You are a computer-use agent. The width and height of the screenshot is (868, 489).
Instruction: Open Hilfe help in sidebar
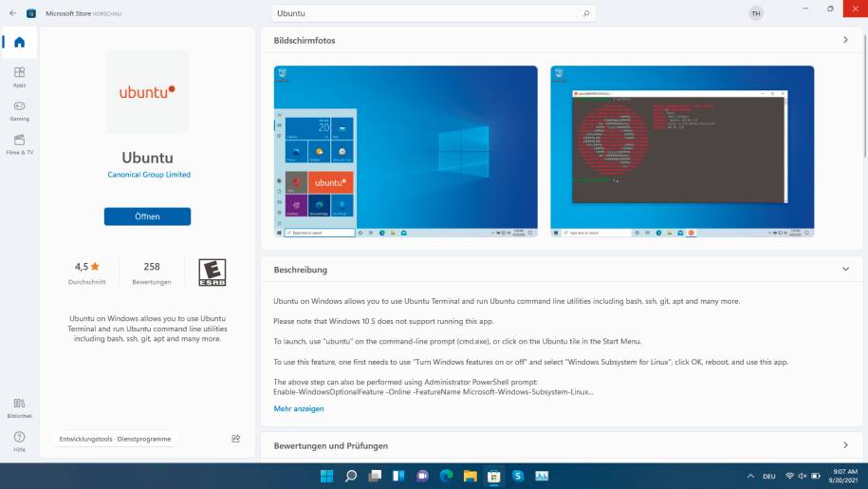(x=19, y=442)
